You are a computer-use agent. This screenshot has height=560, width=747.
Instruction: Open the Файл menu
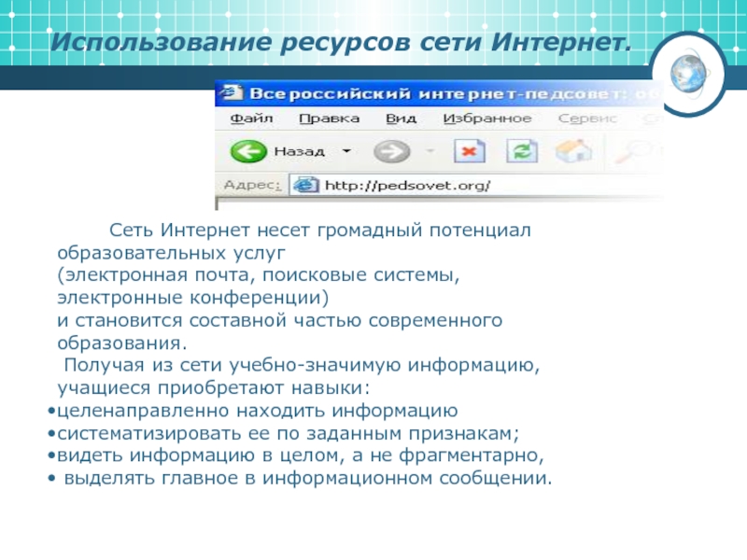click(251, 119)
